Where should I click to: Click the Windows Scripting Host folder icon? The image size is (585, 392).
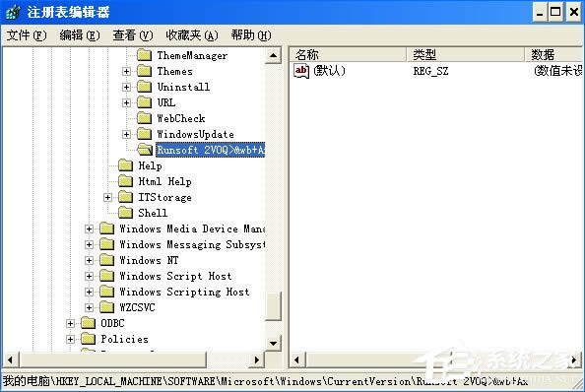pos(106,292)
